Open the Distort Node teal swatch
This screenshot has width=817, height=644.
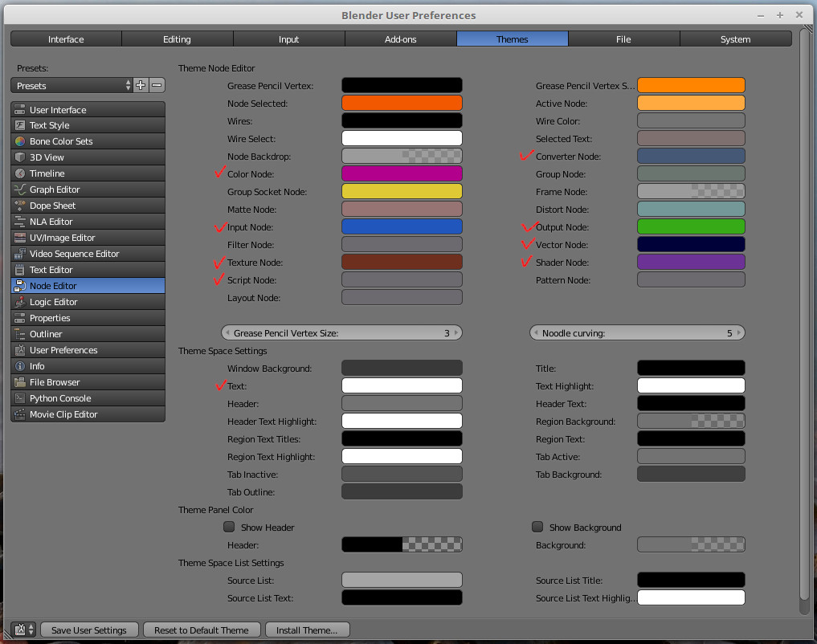[691, 210]
